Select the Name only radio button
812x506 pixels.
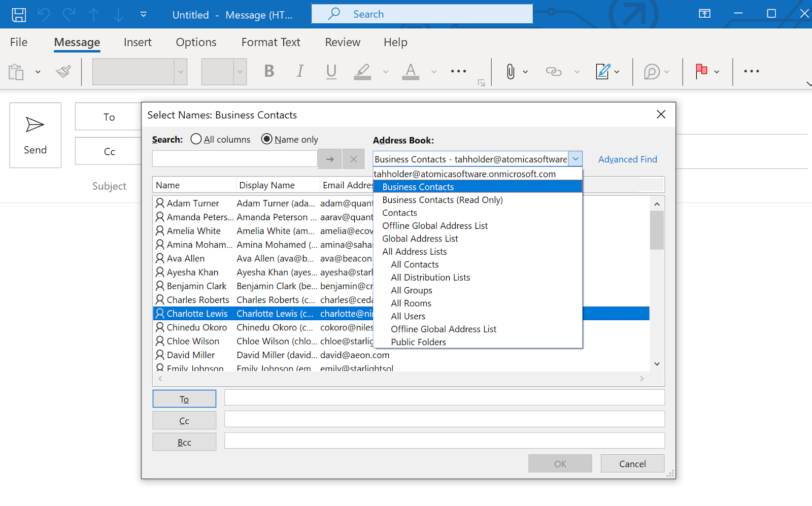point(267,139)
